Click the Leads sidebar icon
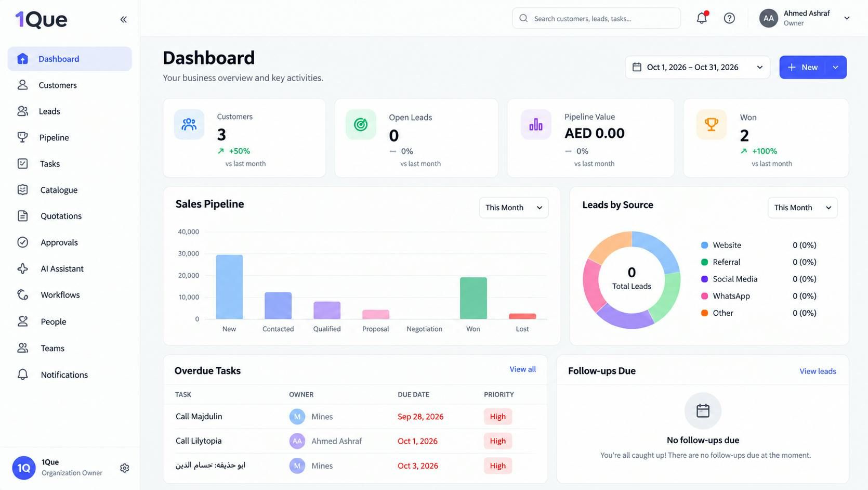This screenshot has height=490, width=868. click(22, 111)
